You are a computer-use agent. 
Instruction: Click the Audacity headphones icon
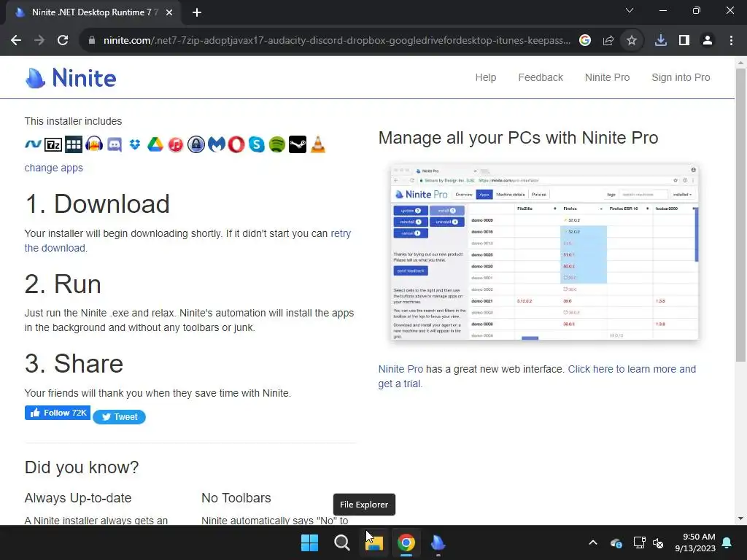tap(94, 144)
